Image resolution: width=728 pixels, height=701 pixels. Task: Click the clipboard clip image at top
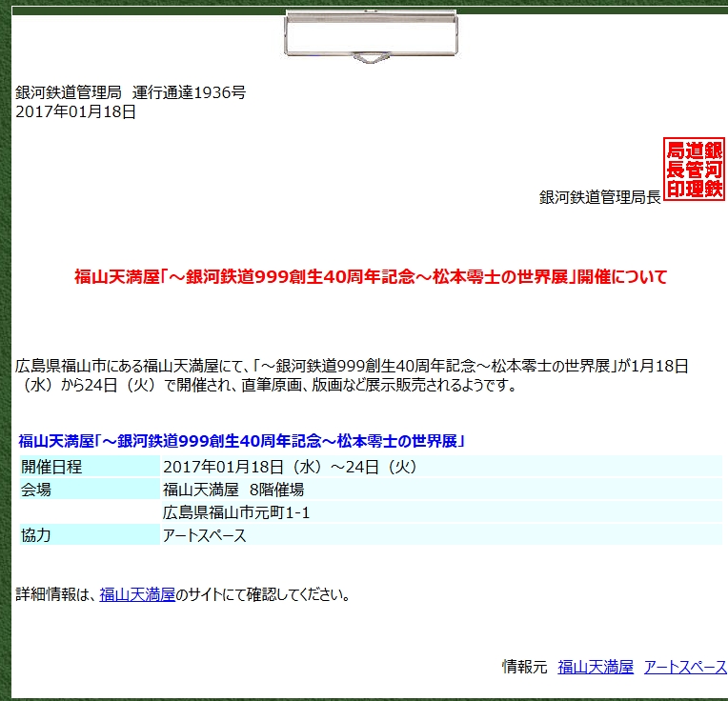coord(371,36)
